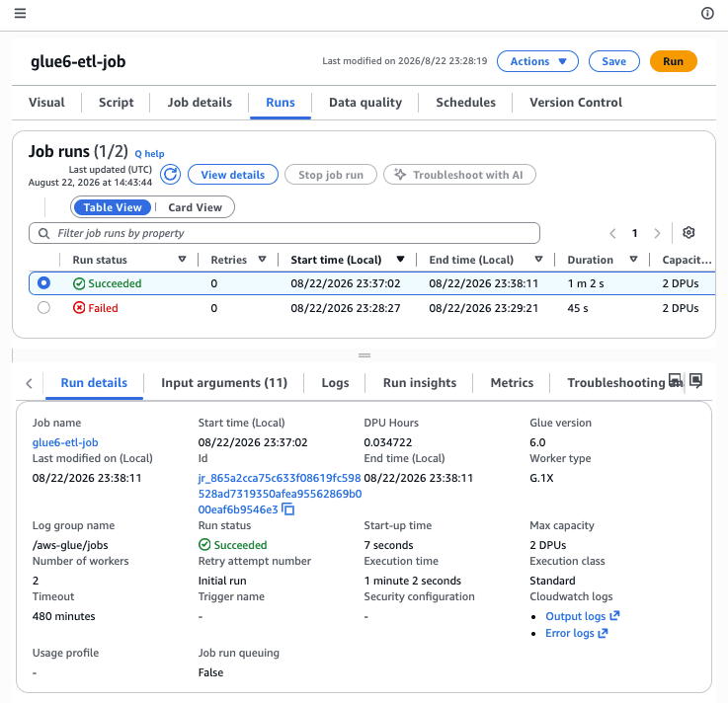Screen dimensions: 728x703
Task: Sort by End time (Local) column
Action: (x=538, y=260)
